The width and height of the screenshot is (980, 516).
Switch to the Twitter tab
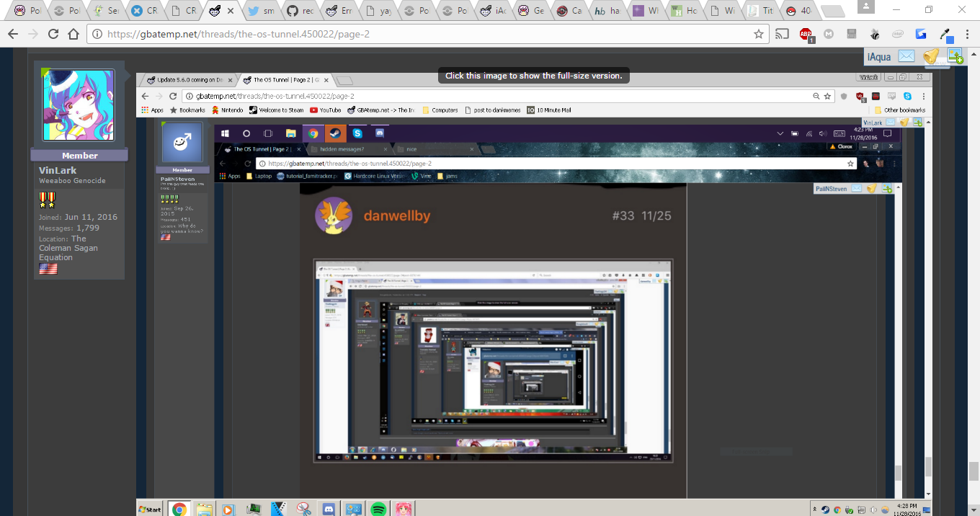pos(261,11)
